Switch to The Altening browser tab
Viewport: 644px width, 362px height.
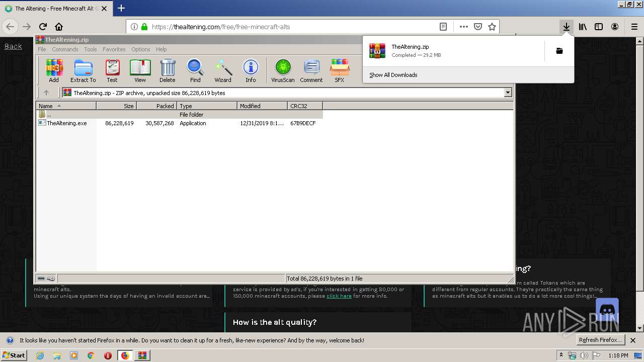(55, 9)
